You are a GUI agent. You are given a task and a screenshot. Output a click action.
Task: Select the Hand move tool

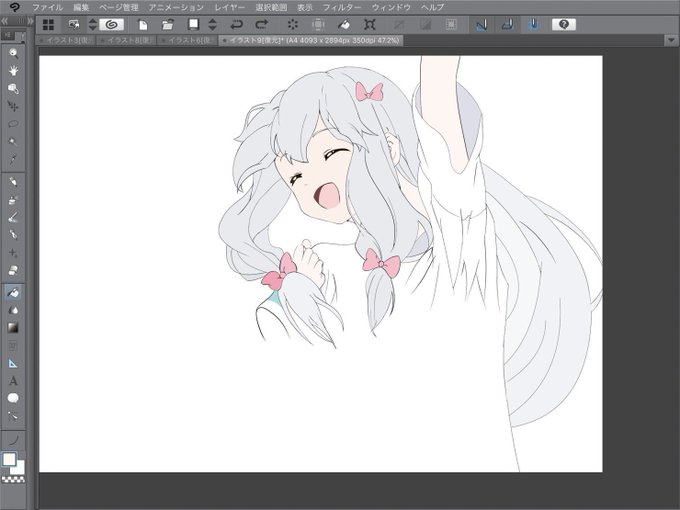(x=13, y=71)
